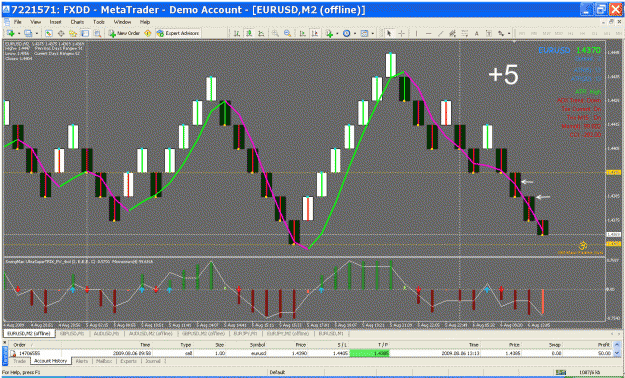625x378 pixels.
Task: Select the Fibonacci Retracement tool
Action: pos(464,33)
